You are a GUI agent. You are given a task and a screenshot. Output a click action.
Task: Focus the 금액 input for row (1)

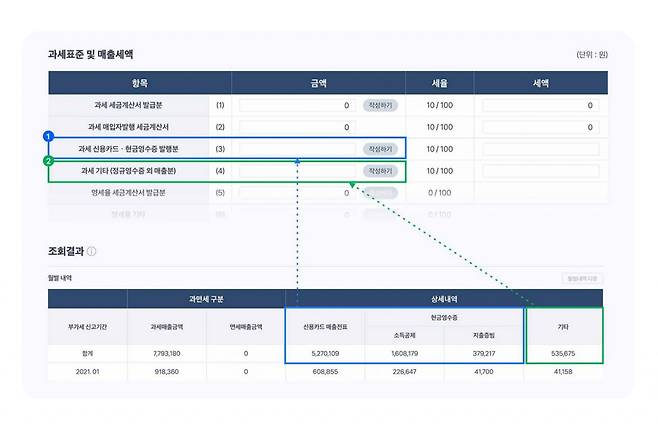click(296, 105)
